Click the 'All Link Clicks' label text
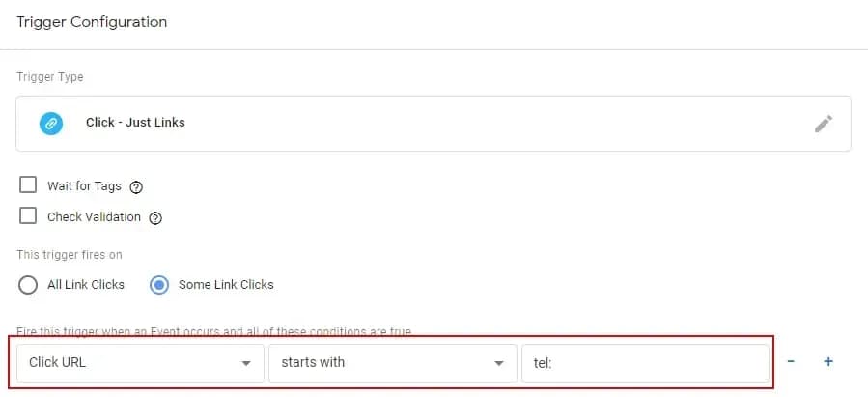This screenshot has height=397, width=868. (x=86, y=285)
